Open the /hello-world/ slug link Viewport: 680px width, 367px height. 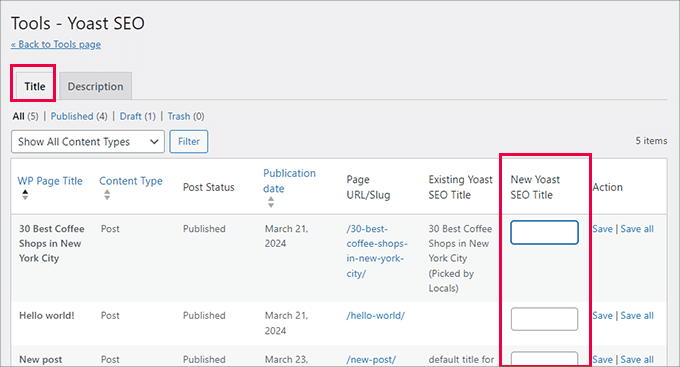pos(376,315)
